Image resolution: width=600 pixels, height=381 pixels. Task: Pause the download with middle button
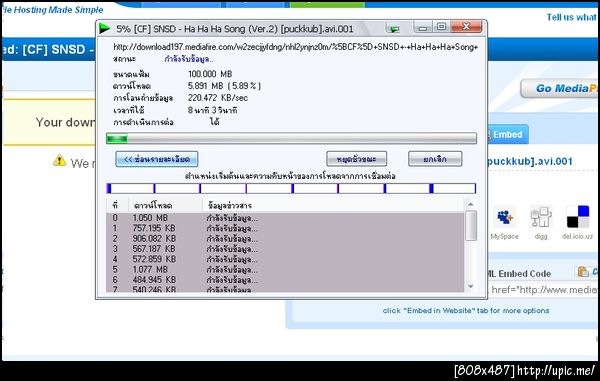[x=356, y=159]
